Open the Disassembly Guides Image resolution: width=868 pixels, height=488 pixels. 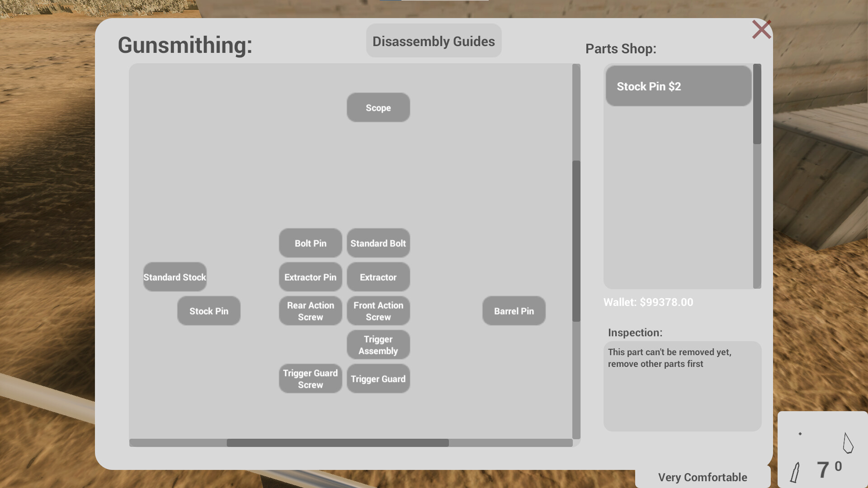coord(433,41)
